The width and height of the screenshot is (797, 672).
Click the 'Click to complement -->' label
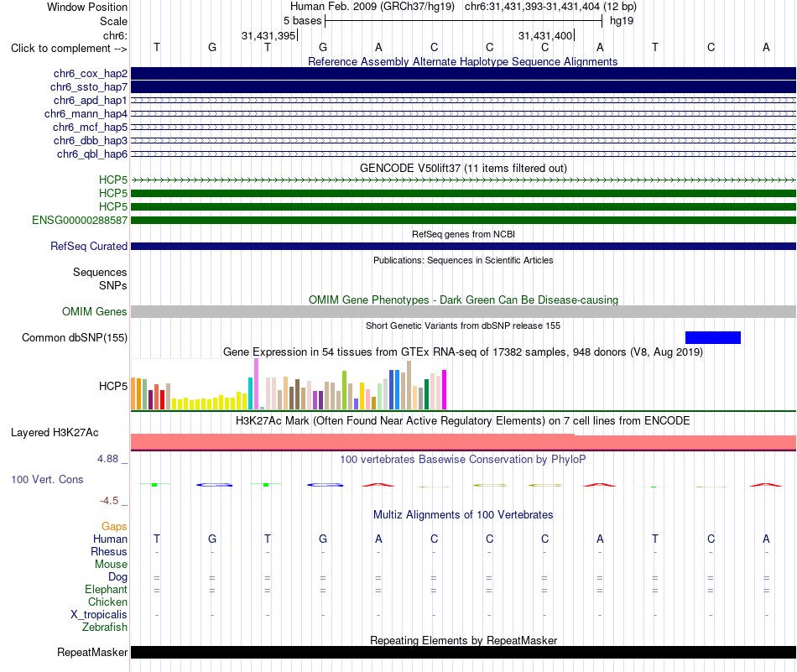(69, 49)
